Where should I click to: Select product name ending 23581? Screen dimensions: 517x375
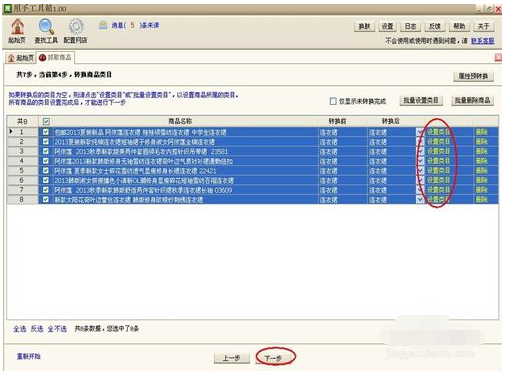[x=141, y=152]
